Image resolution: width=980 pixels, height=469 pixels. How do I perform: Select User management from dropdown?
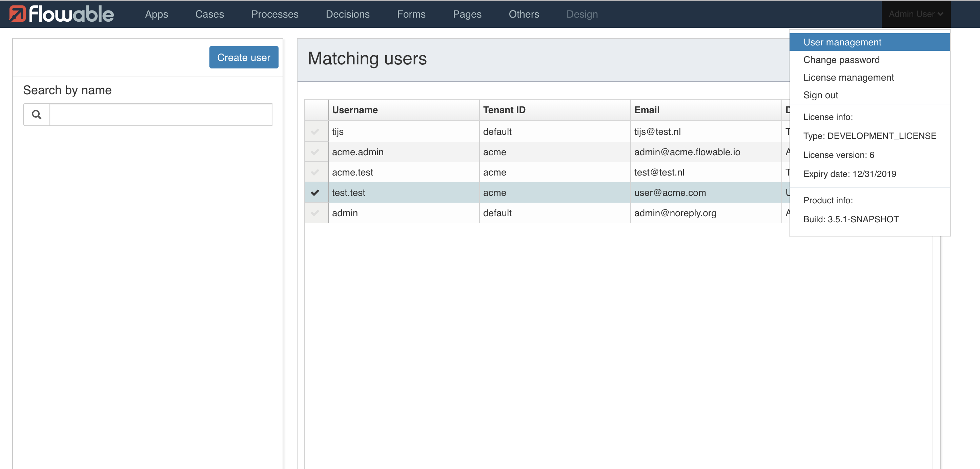[x=869, y=42]
